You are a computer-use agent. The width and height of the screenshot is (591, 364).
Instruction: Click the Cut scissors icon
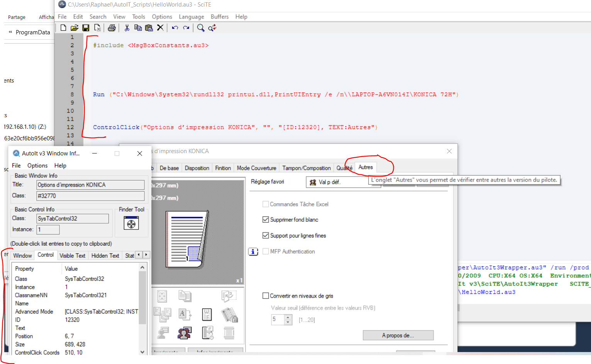[x=127, y=28]
